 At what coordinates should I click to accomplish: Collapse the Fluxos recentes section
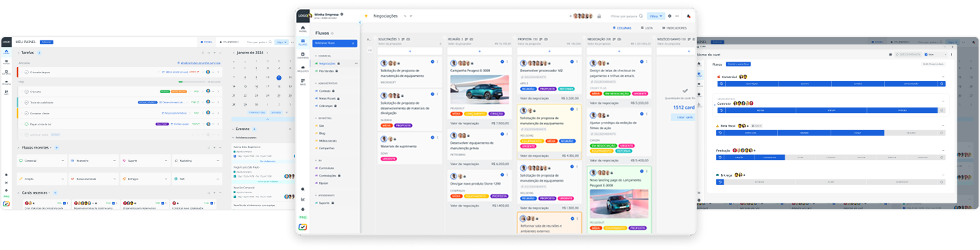[19, 147]
